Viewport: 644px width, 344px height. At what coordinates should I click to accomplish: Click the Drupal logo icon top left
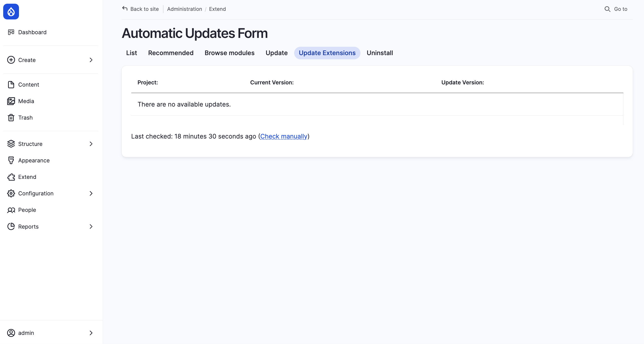click(12, 12)
